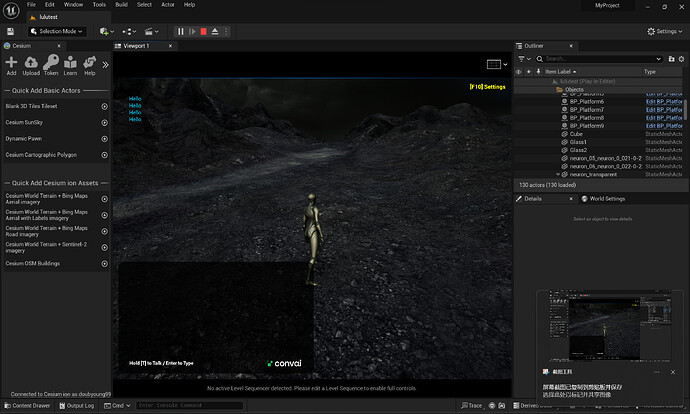This screenshot has height=414, width=690.
Task: Create new folder in the Outliner
Action: click(672, 59)
